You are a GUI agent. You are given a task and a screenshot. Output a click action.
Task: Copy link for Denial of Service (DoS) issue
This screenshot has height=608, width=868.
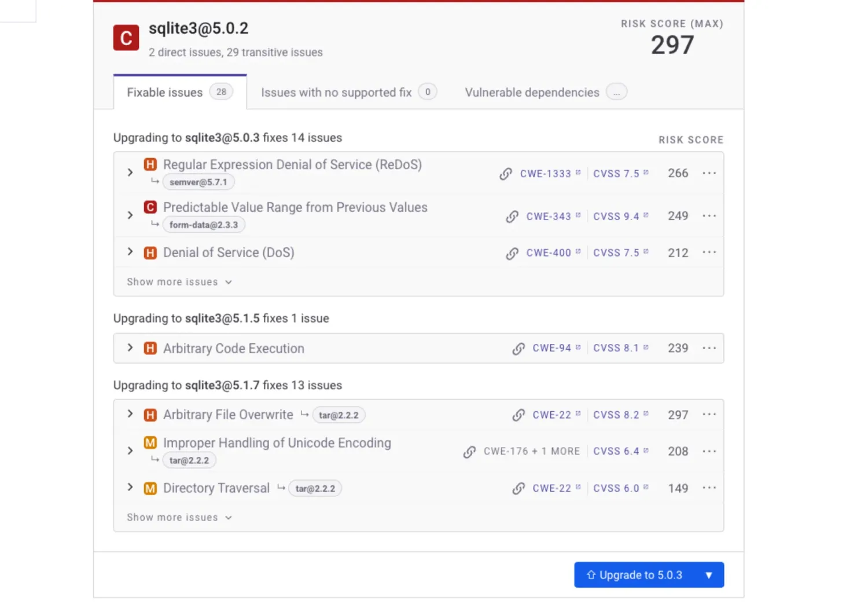(x=512, y=253)
